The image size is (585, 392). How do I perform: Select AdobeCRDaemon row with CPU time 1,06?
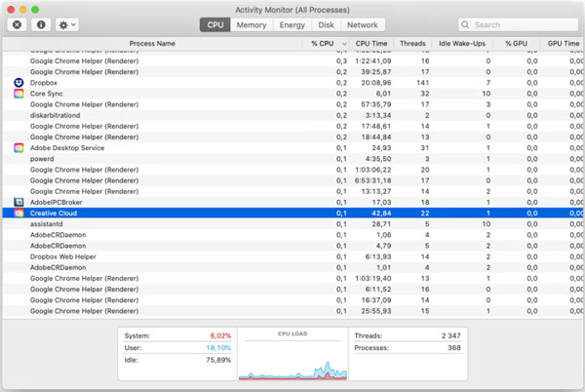tap(292, 235)
